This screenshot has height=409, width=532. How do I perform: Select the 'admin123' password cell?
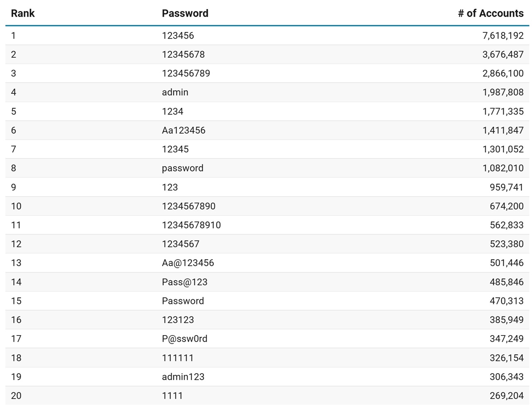click(183, 377)
